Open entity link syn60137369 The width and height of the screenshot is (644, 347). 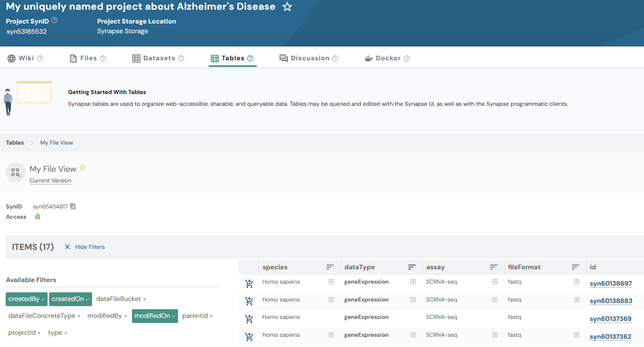point(610,319)
